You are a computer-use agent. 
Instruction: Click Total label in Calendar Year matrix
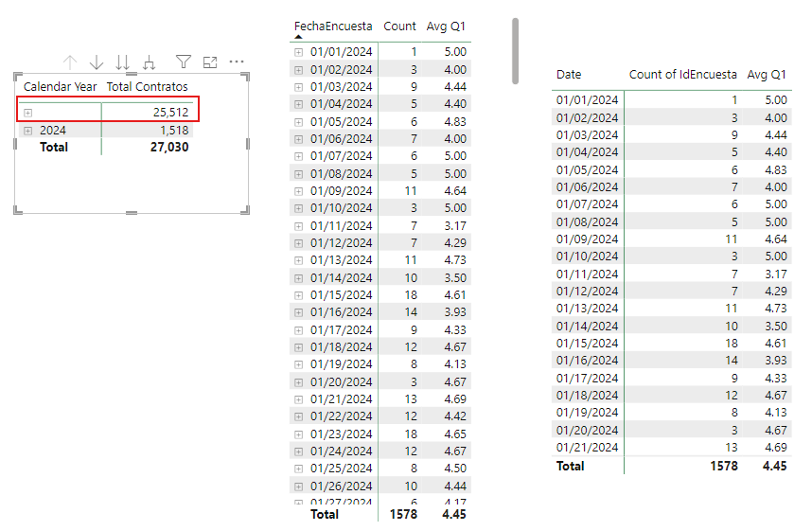click(x=54, y=147)
